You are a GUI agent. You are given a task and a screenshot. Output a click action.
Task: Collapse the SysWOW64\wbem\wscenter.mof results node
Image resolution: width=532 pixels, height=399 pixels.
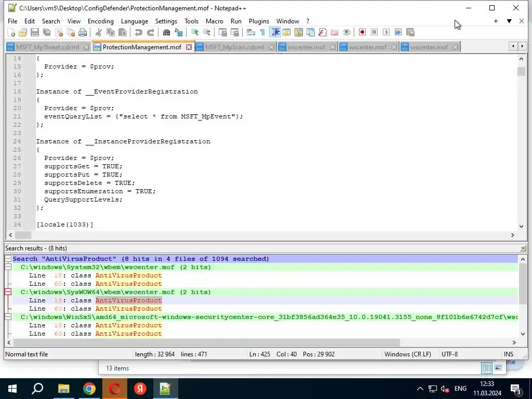[x=8, y=292]
